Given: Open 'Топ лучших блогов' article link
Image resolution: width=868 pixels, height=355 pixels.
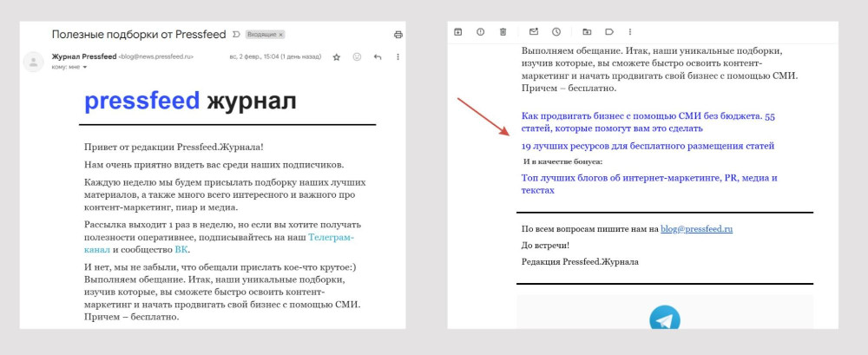Looking at the screenshot, I should point(649,184).
